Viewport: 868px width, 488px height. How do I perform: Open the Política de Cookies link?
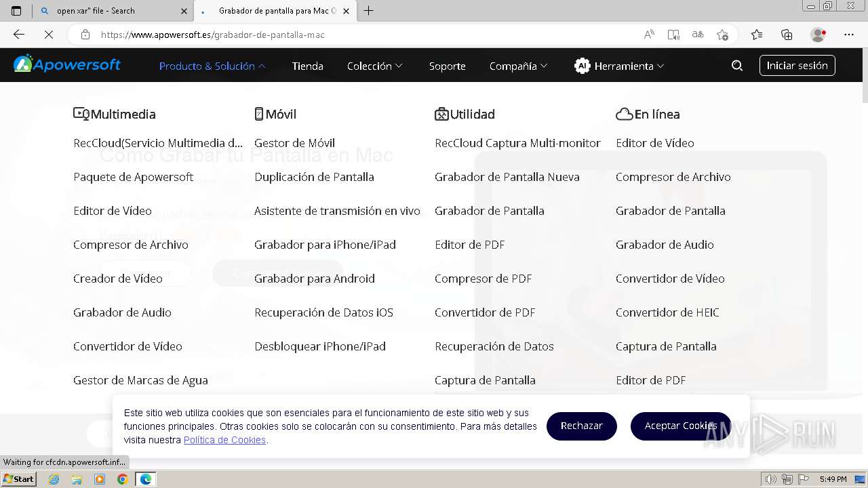224,440
